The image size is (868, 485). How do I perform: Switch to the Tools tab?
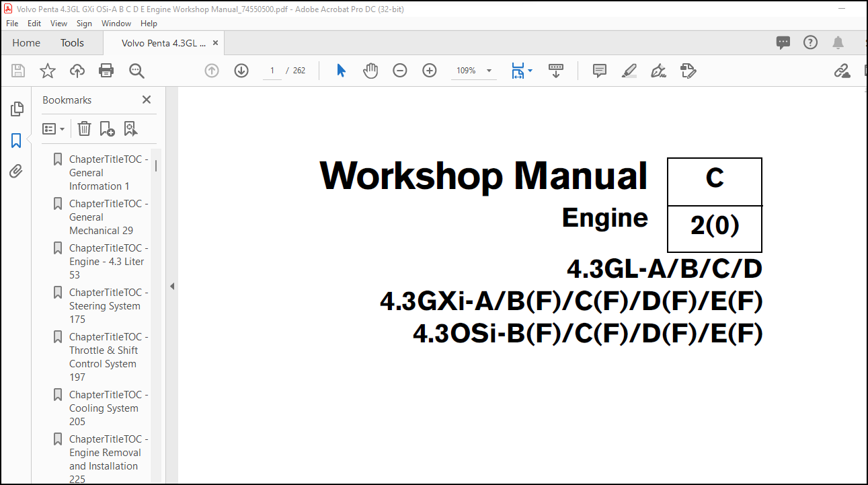(73, 42)
